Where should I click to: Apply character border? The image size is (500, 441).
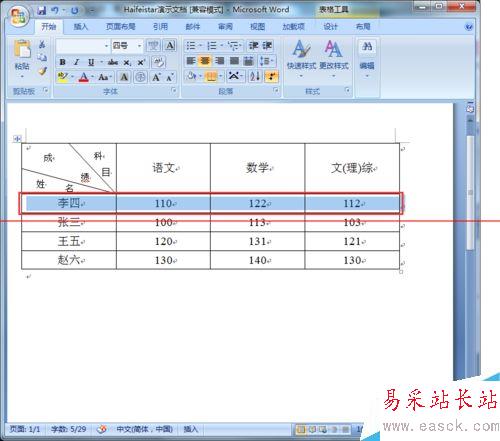[170, 45]
